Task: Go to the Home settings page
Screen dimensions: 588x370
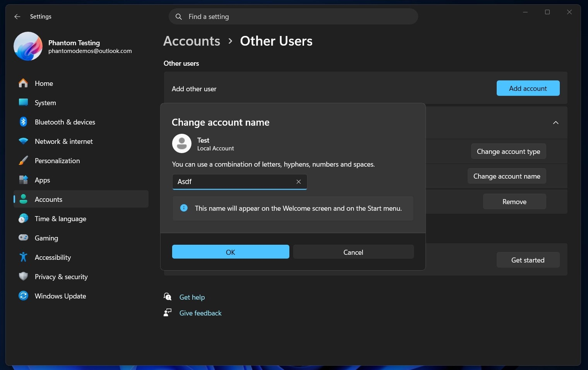Action: [x=44, y=84]
